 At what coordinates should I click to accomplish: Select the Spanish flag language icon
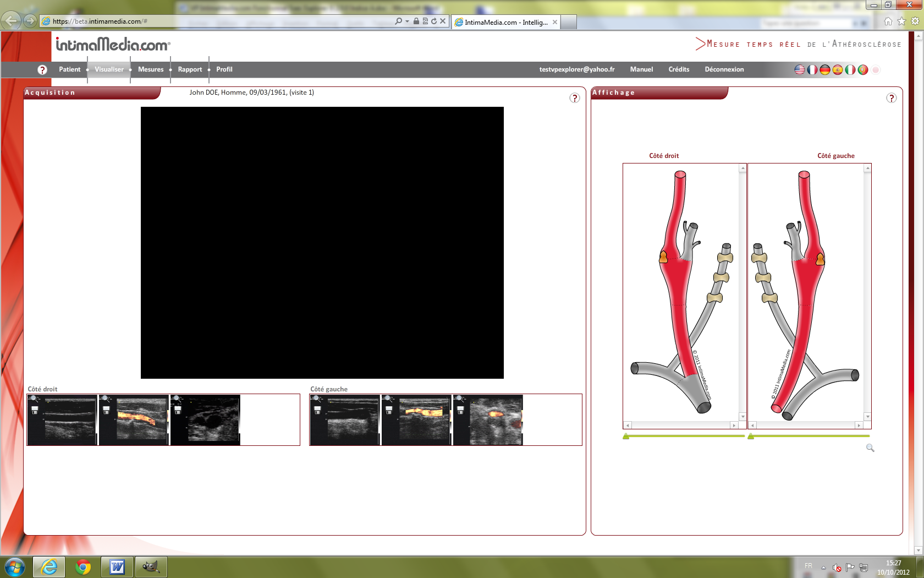tap(837, 70)
